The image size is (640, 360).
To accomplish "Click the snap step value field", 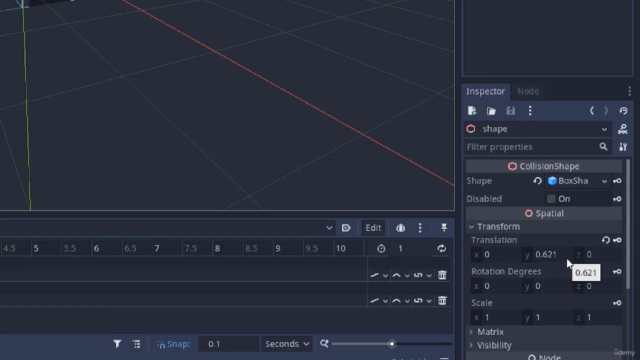I will point(229,344).
